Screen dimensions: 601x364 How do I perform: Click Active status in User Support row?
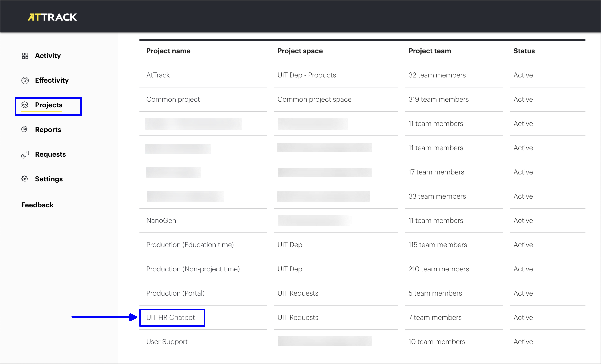(x=523, y=342)
